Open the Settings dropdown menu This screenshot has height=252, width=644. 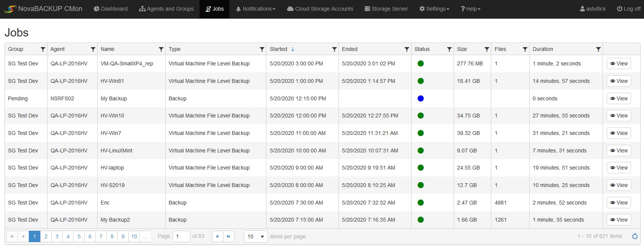pyautogui.click(x=434, y=9)
